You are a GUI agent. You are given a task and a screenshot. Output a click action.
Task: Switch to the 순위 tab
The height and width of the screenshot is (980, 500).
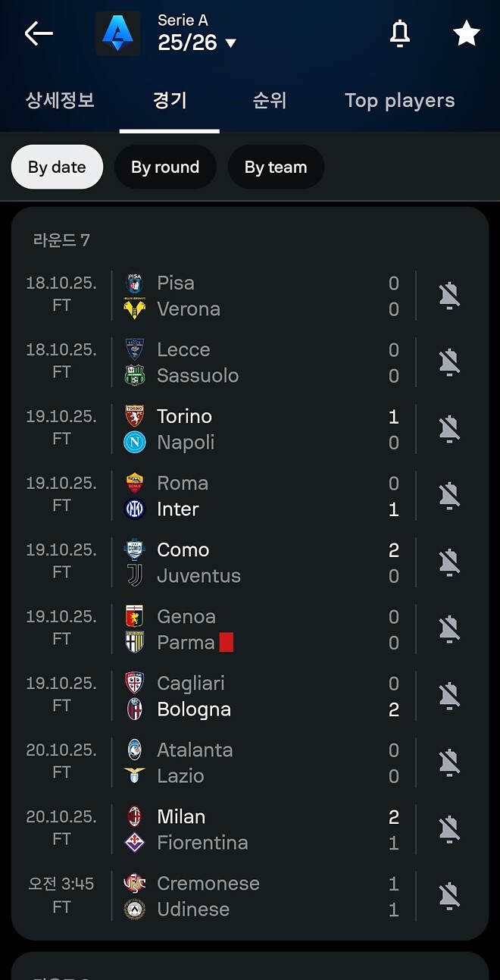(270, 101)
